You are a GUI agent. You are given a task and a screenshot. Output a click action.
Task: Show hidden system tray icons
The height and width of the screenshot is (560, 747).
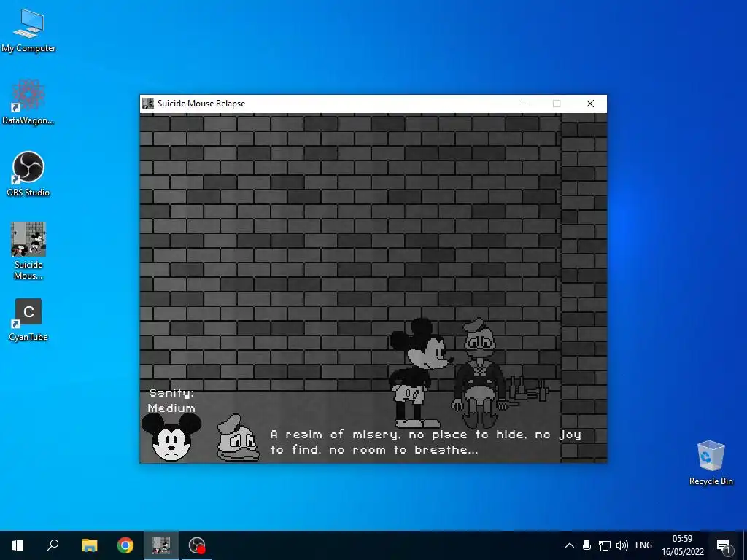tap(569, 545)
